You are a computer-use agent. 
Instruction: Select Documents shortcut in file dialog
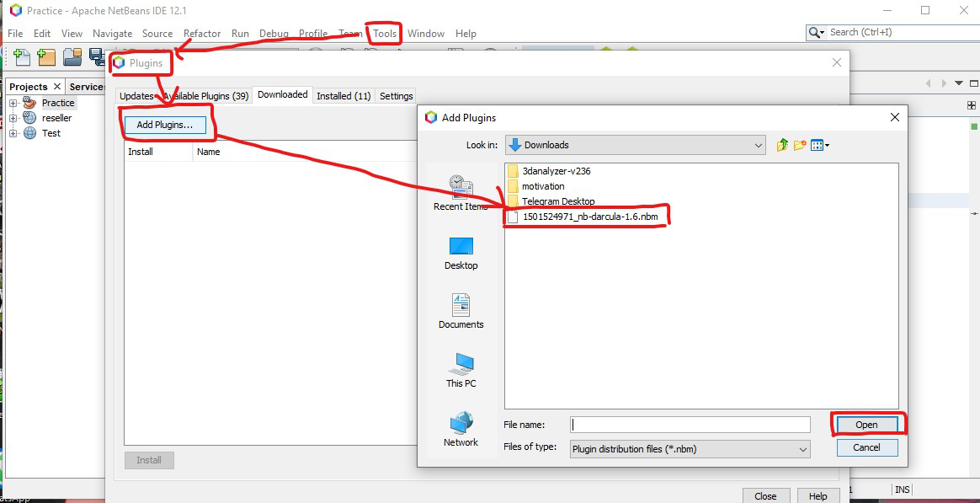tap(461, 312)
